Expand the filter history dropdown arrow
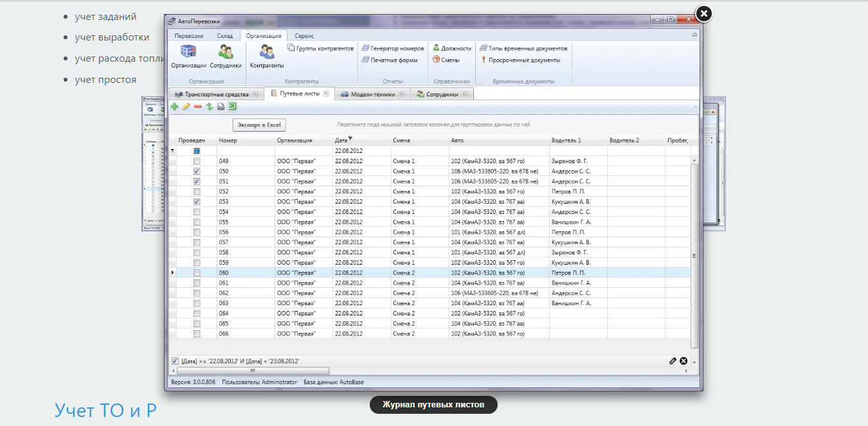This screenshot has width=868, height=426. pyautogui.click(x=694, y=362)
